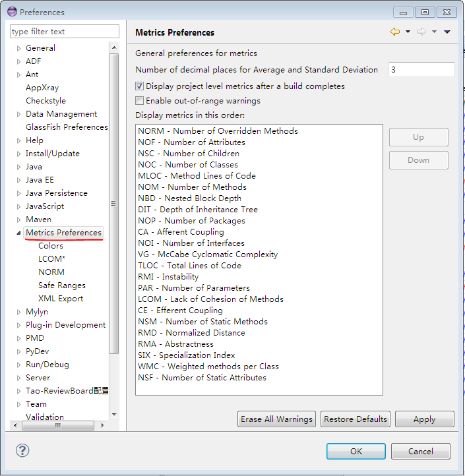The width and height of the screenshot is (465, 476).
Task: Expand the Maven tree node
Action: point(19,220)
